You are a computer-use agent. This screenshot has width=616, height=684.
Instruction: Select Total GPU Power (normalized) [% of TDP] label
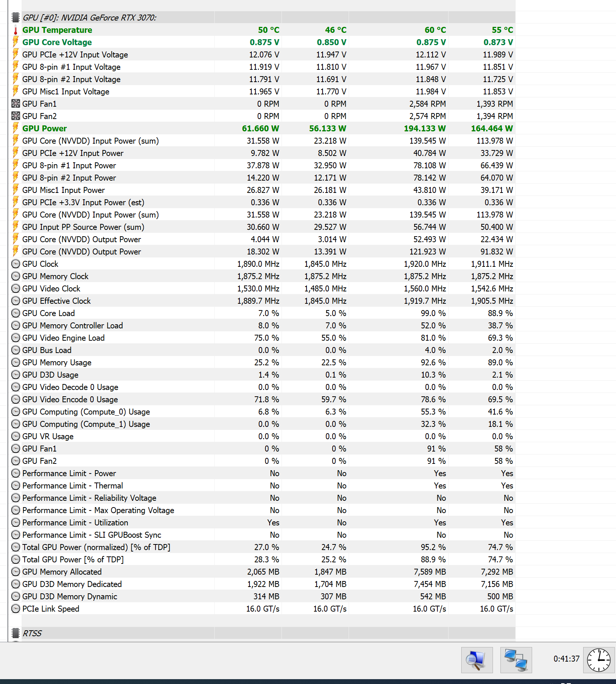click(96, 547)
